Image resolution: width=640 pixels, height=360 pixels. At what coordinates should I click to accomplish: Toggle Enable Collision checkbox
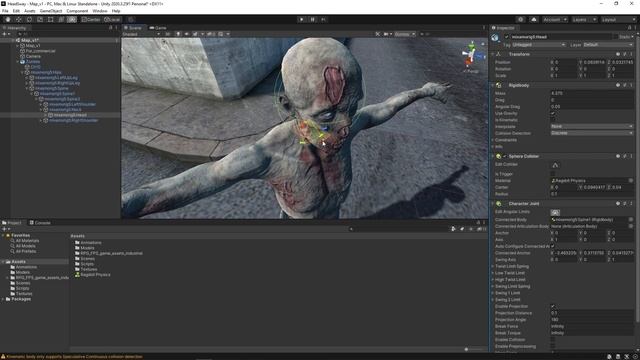pyautogui.click(x=553, y=340)
